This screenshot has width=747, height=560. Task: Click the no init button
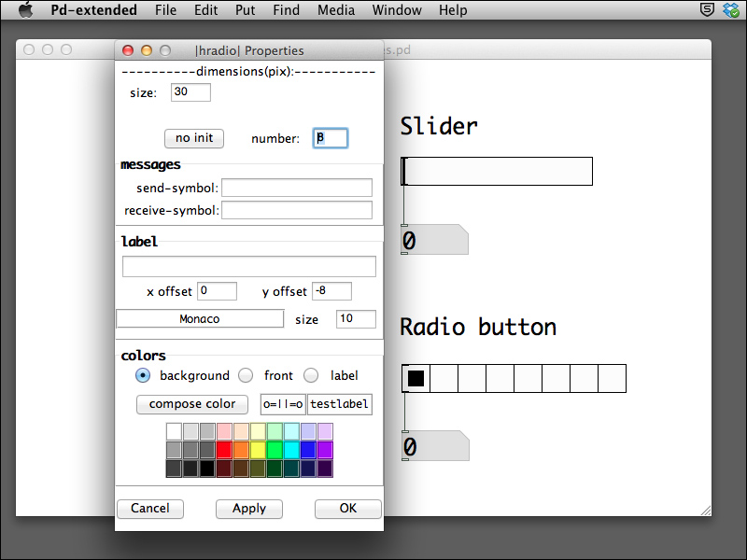(193, 137)
